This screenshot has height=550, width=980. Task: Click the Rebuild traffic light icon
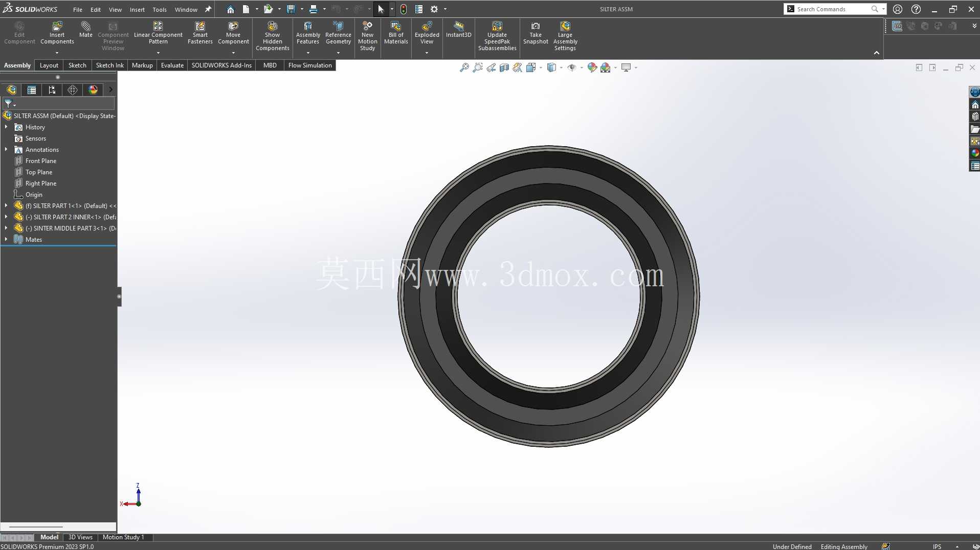[404, 9]
